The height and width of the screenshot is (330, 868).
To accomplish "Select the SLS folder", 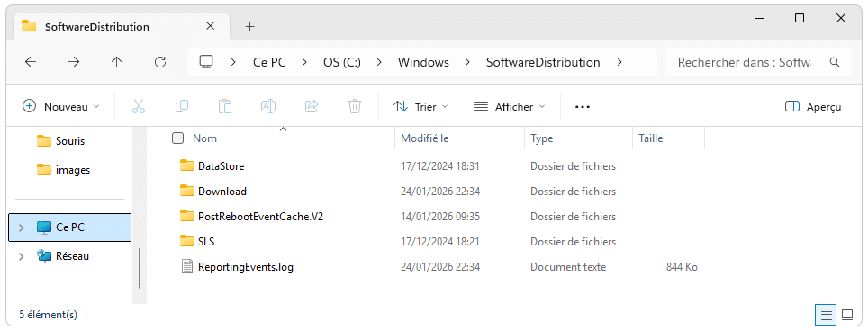I will coord(206,242).
